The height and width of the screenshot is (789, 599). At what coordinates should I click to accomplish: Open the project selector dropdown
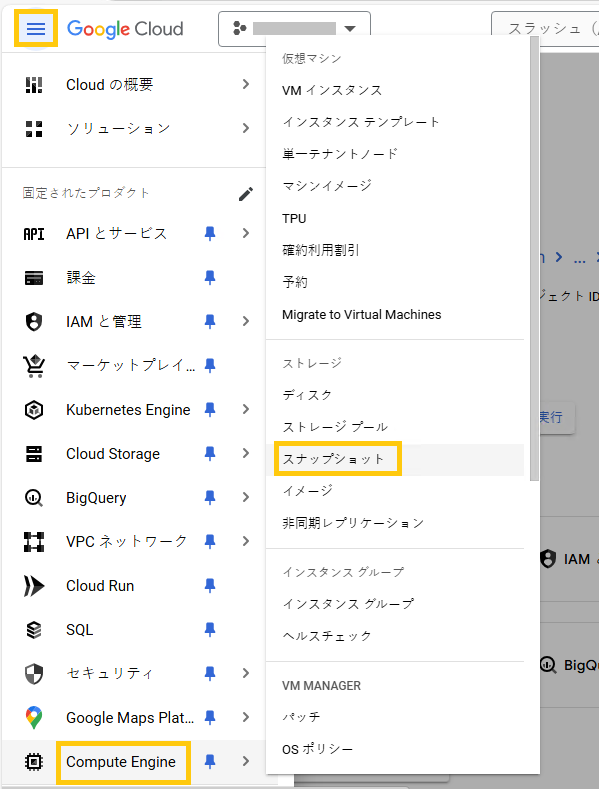[x=294, y=29]
